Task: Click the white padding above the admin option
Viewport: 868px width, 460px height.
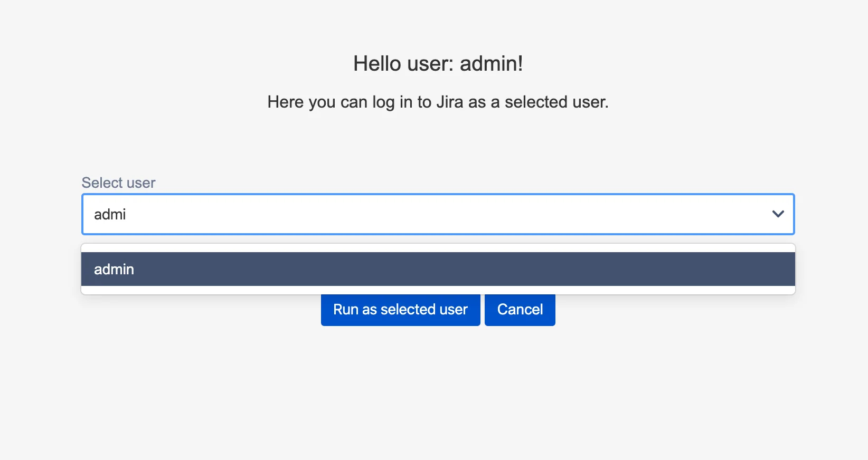Action: click(x=438, y=248)
